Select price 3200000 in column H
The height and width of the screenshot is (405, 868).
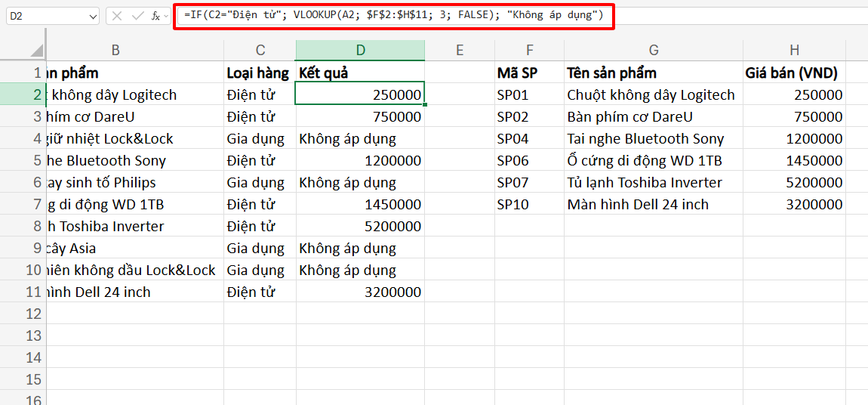click(x=794, y=205)
